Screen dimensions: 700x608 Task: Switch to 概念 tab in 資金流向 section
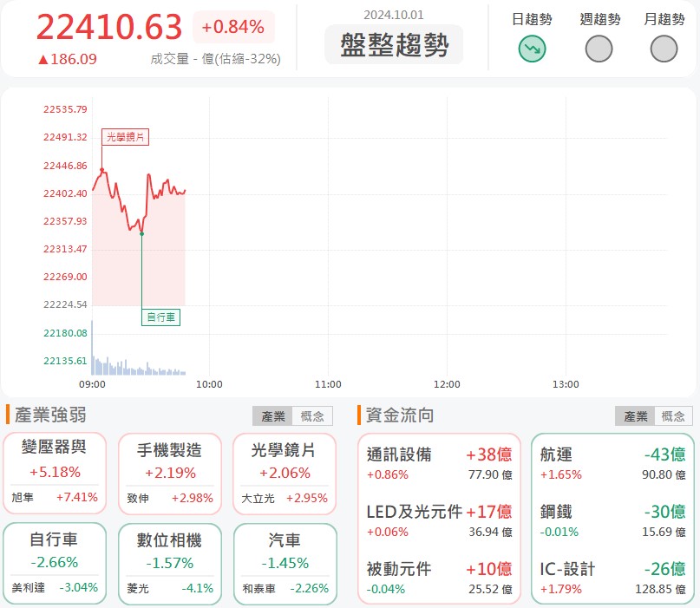click(673, 416)
